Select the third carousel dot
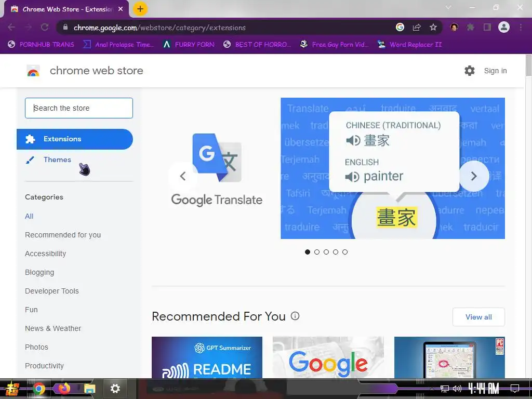Viewport: 532px width, 399px height. tap(326, 252)
